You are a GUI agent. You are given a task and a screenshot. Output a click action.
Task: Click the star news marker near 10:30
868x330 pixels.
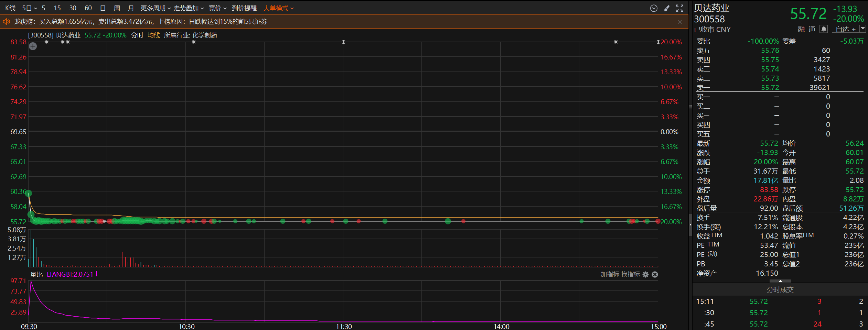tap(194, 42)
